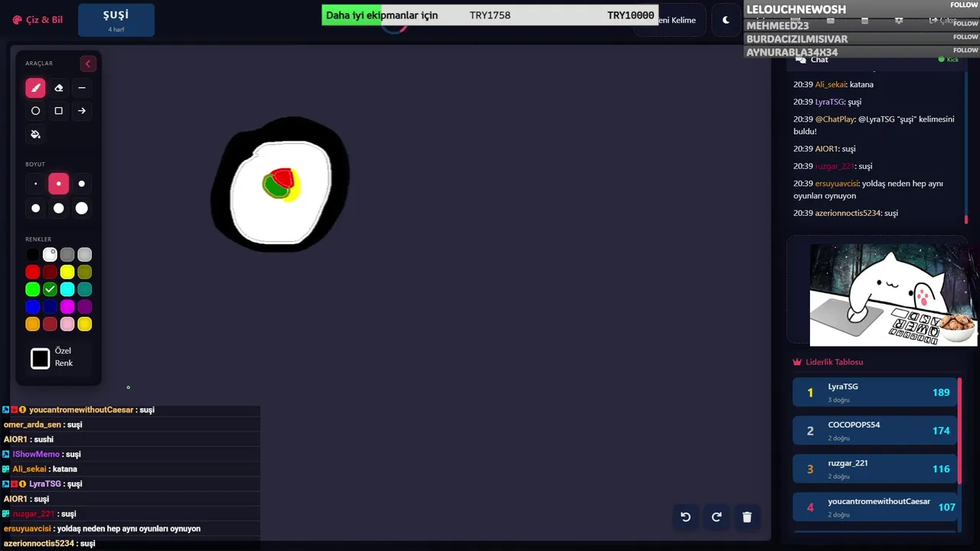
Task: Select the brush drawing tool
Action: tap(35, 88)
